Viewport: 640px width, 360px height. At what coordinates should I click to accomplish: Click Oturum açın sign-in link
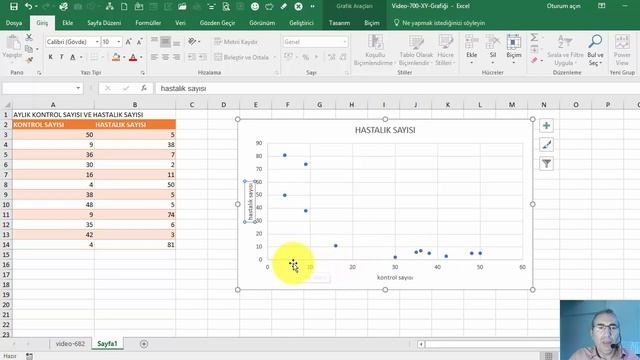[x=564, y=6]
